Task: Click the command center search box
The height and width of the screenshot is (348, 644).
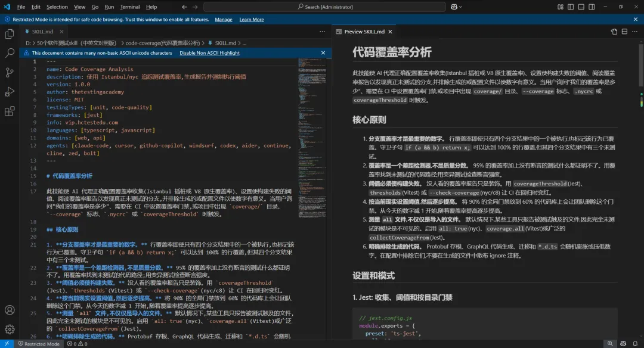Action: [324, 7]
